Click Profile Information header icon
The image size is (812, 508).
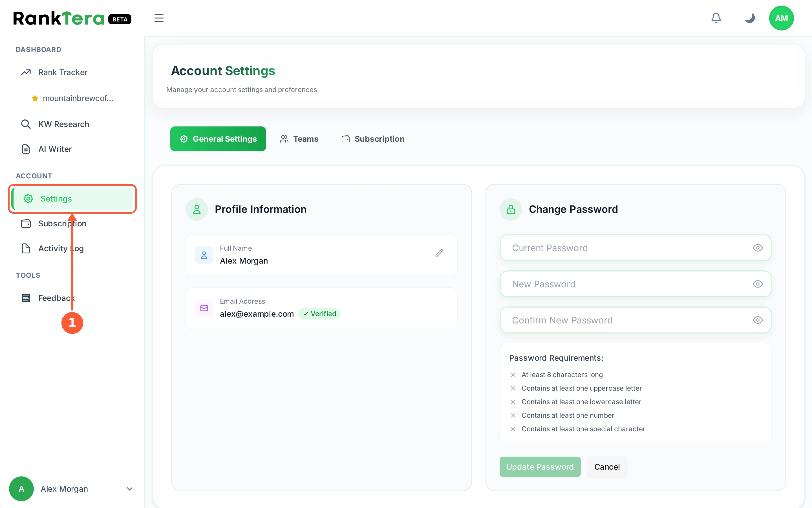pos(197,209)
